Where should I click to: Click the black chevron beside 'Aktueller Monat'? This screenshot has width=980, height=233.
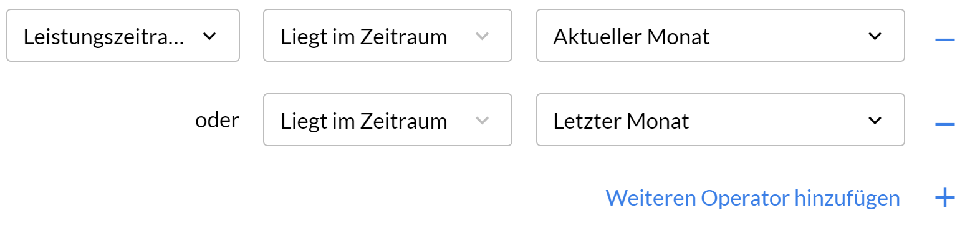875,36
